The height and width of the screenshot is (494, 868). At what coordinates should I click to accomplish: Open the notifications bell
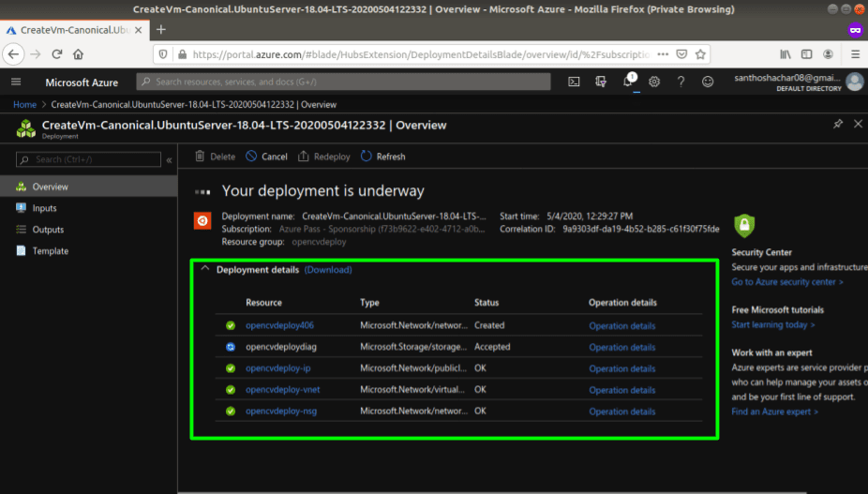tap(628, 82)
